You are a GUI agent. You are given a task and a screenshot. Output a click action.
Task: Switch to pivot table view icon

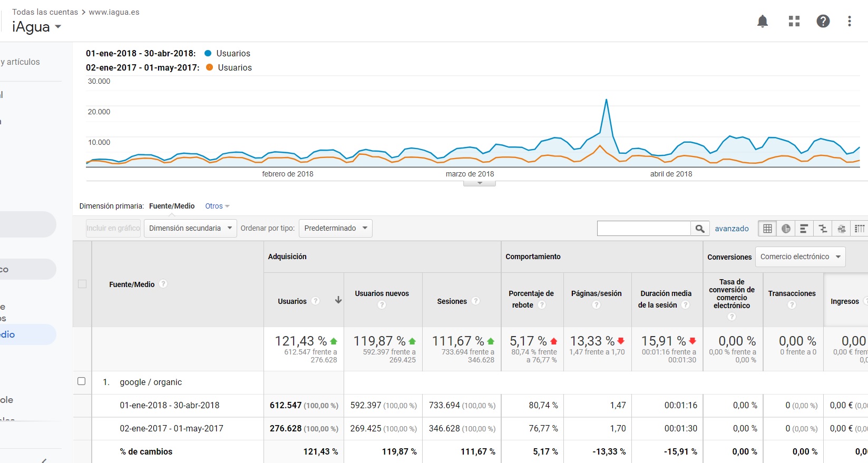[860, 229]
